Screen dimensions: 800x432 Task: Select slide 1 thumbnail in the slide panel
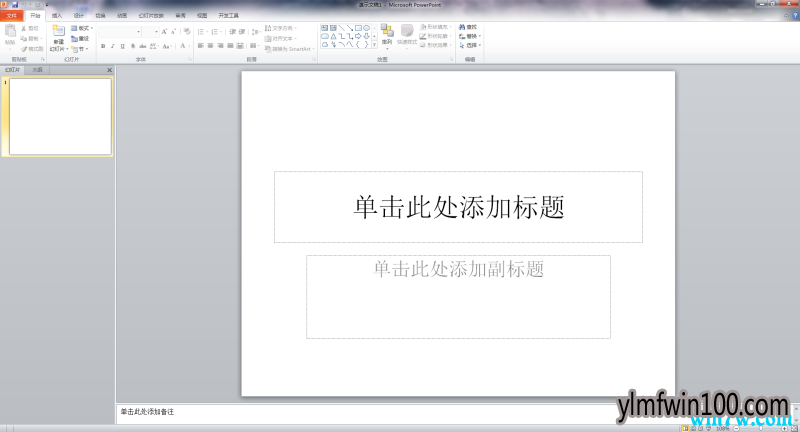pyautogui.click(x=61, y=116)
